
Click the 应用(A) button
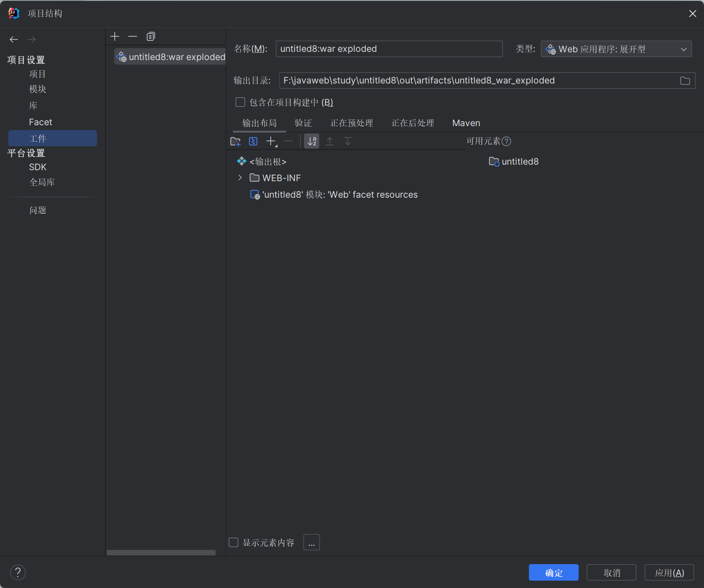[x=669, y=572]
